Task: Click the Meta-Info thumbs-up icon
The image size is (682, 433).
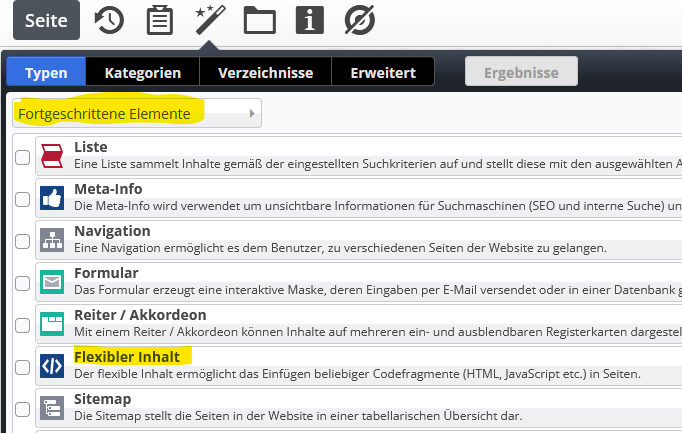Action: coord(52,198)
